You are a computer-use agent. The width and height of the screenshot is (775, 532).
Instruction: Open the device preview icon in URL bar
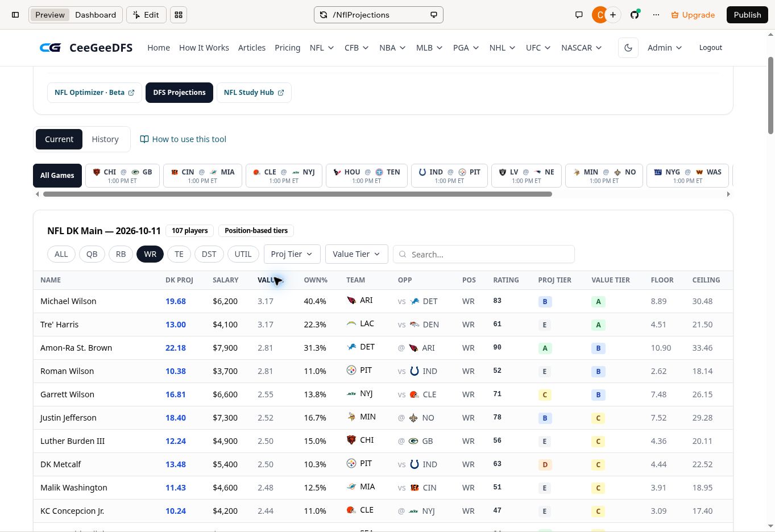434,15
